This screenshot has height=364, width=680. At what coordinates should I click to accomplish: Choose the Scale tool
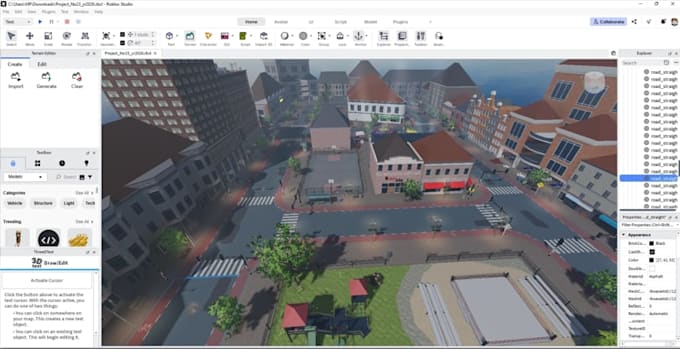48,38
